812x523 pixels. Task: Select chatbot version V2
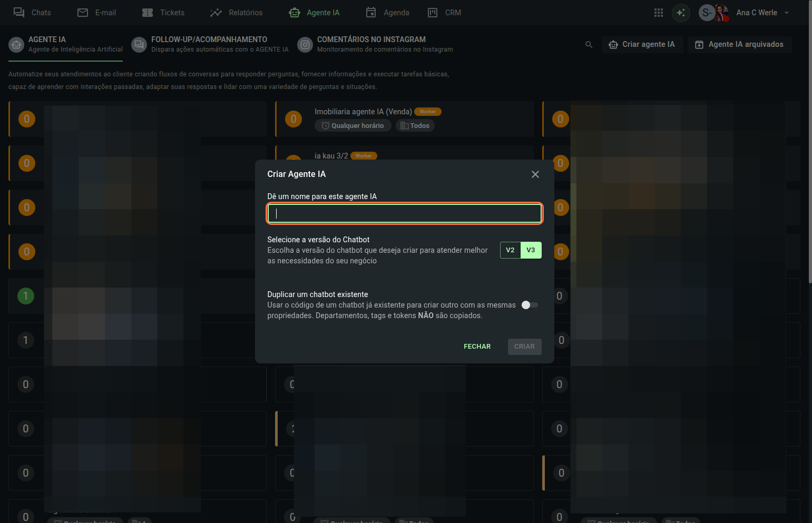coord(510,250)
